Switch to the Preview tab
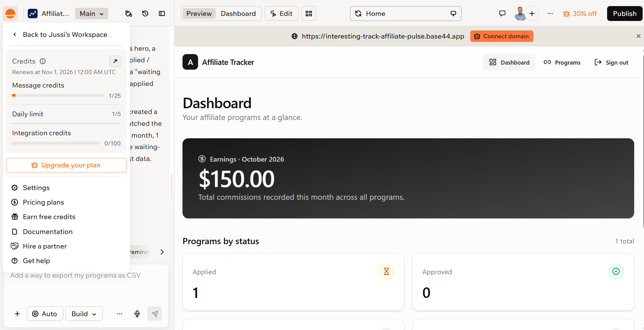This screenshot has height=330, width=644. tap(199, 14)
